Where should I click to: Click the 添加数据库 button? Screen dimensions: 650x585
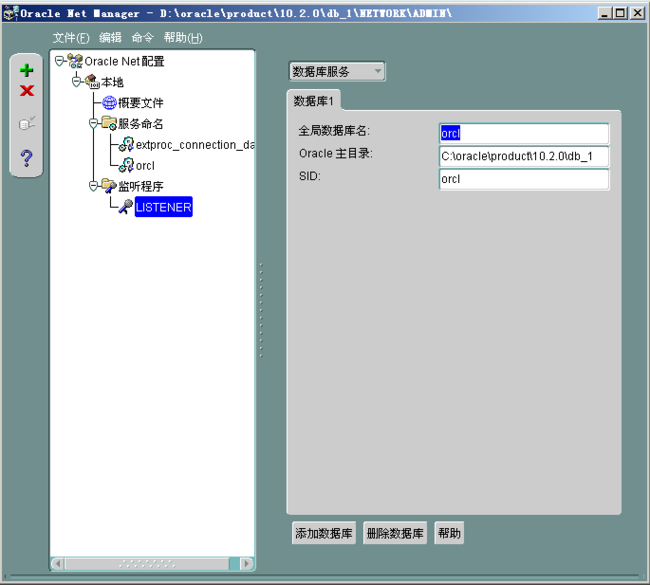pos(324,533)
